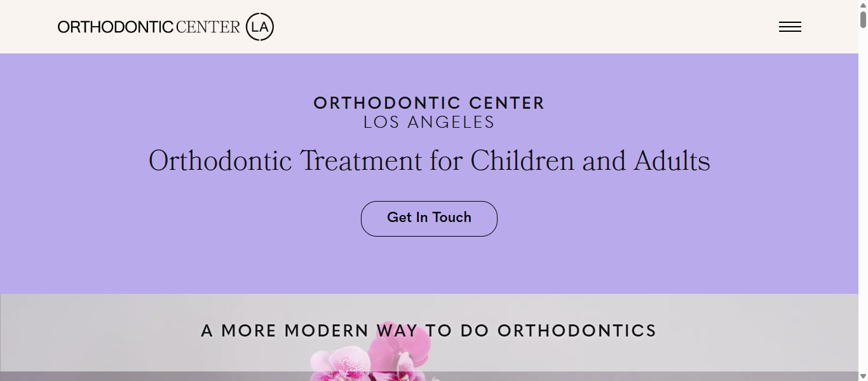Viewport: 868px width, 381px height.
Task: Click the word Adults in hero headline
Action: point(672,160)
